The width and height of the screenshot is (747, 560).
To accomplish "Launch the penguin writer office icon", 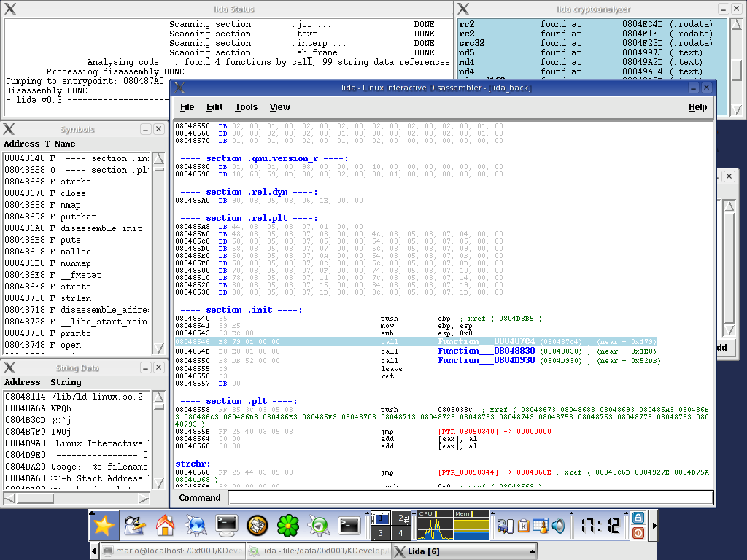I will click(135, 526).
